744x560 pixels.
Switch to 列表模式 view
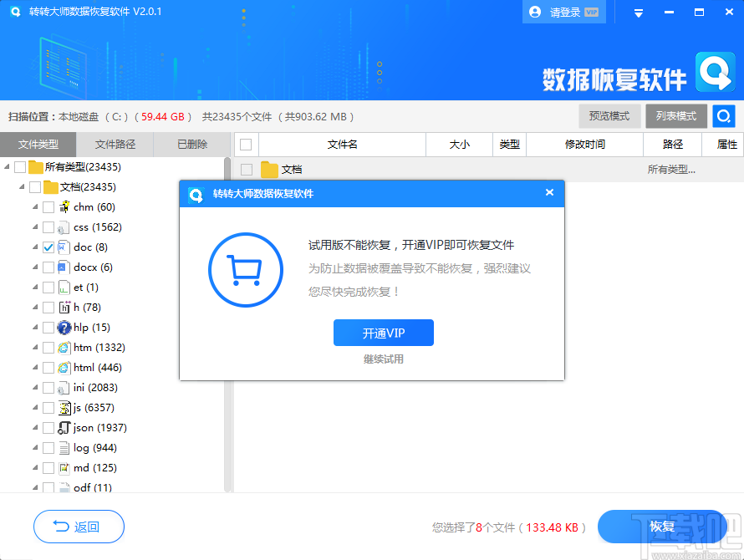click(x=676, y=116)
